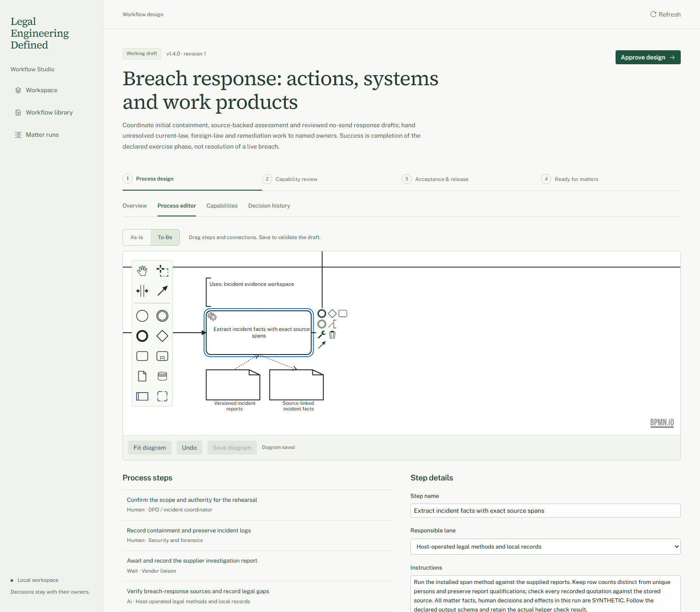The height and width of the screenshot is (612, 700).
Task: Open the Responsible lane dropdown
Action: click(x=545, y=546)
